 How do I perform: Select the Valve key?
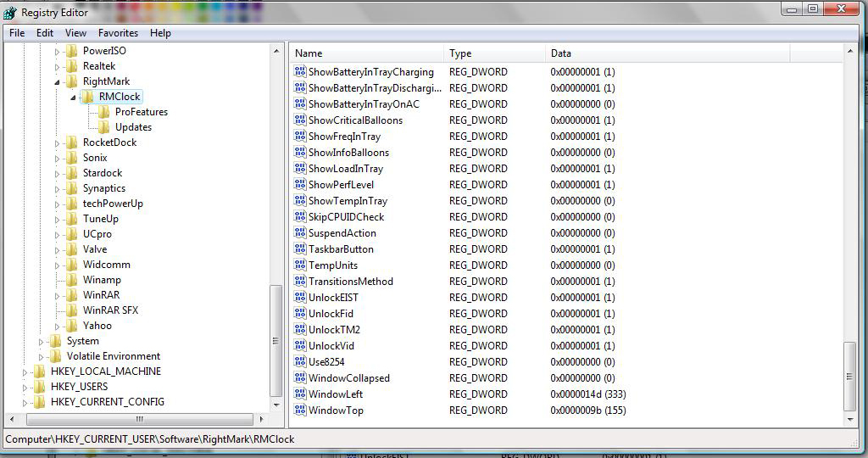tap(95, 249)
